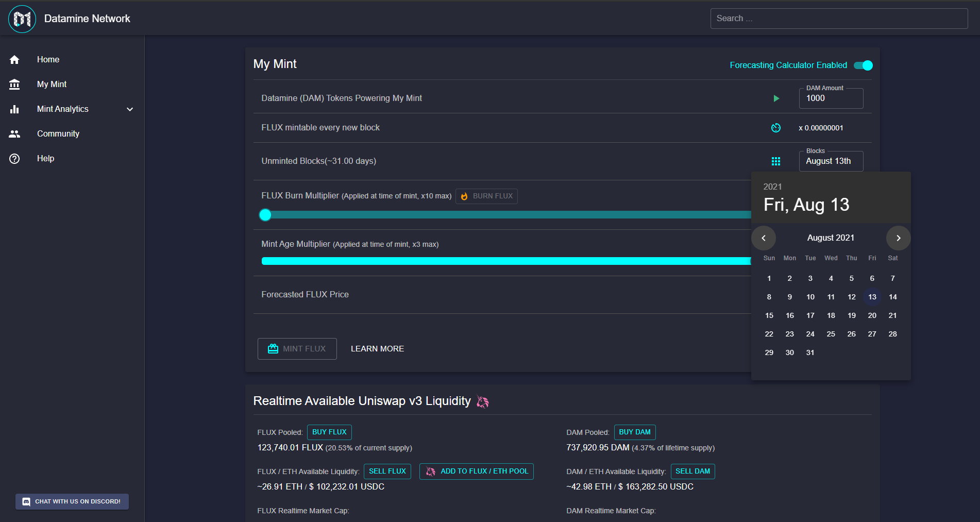This screenshot has height=522, width=980.
Task: Select August 14 in the calendar
Action: point(893,297)
